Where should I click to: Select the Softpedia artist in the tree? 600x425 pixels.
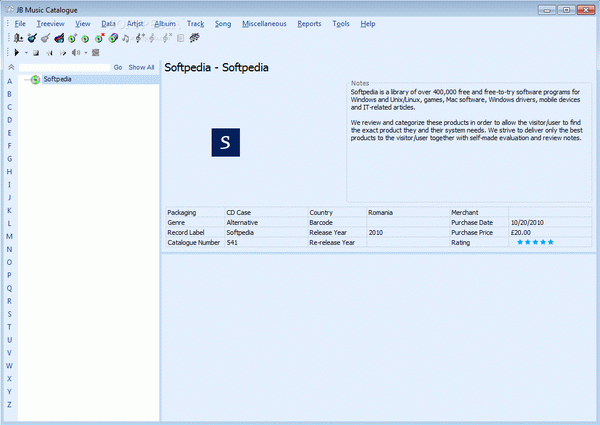click(57, 79)
